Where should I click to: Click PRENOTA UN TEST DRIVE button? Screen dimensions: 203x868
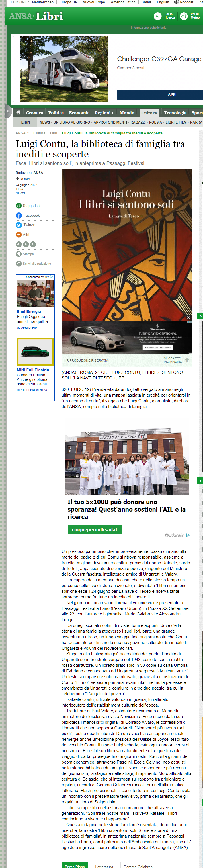157,347
